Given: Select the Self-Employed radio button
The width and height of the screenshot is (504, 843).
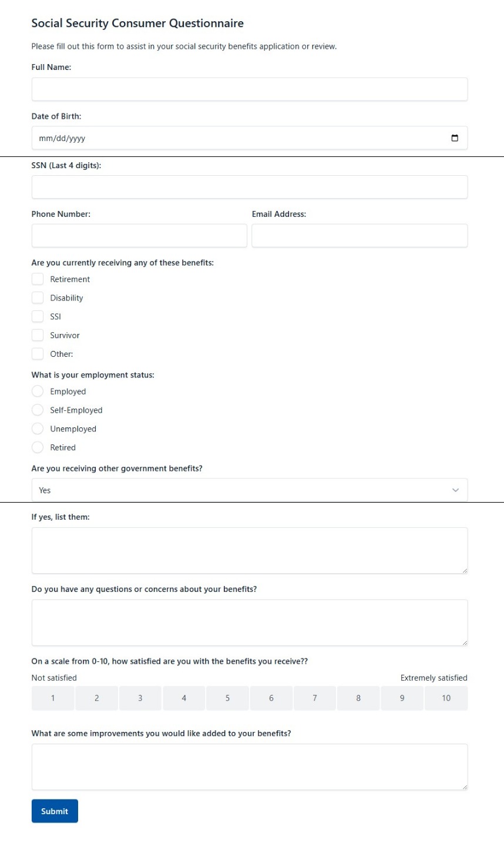Looking at the screenshot, I should click(38, 410).
